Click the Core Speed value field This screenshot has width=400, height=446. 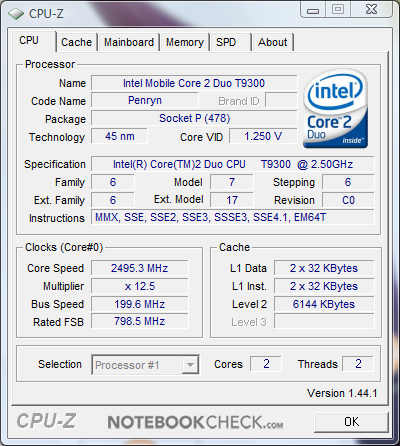pos(140,268)
